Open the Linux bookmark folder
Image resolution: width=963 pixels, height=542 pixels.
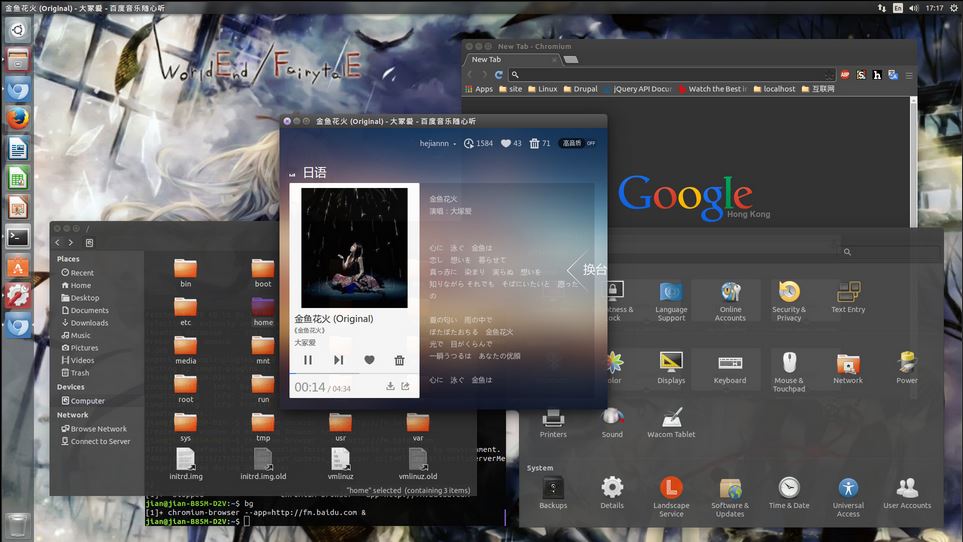coord(543,89)
